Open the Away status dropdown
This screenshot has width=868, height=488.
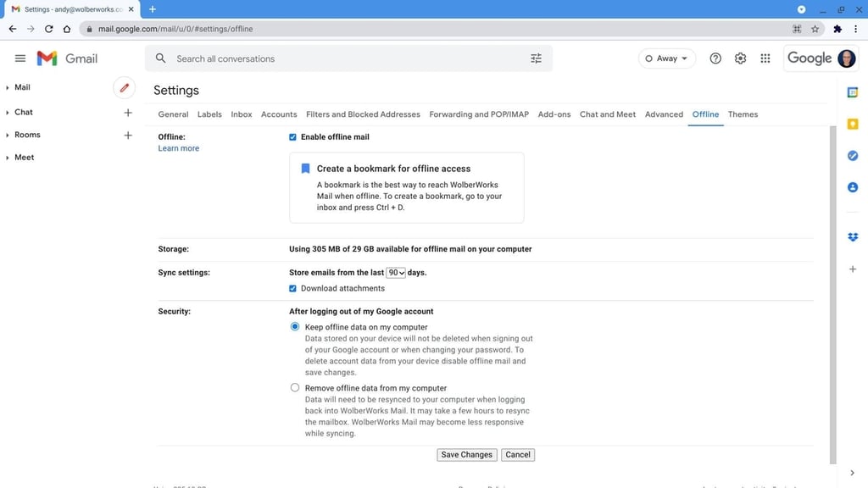tap(666, 58)
